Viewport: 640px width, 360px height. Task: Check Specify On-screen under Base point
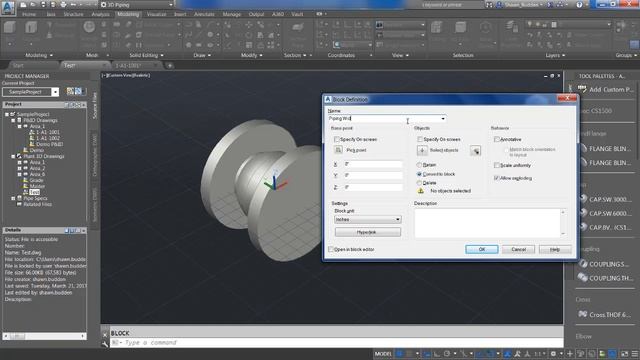(337, 140)
